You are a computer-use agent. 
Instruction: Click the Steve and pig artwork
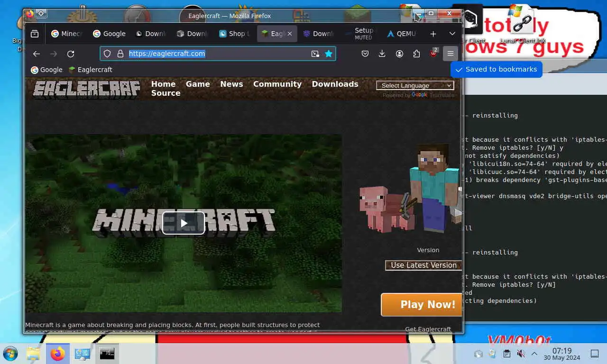410,188
